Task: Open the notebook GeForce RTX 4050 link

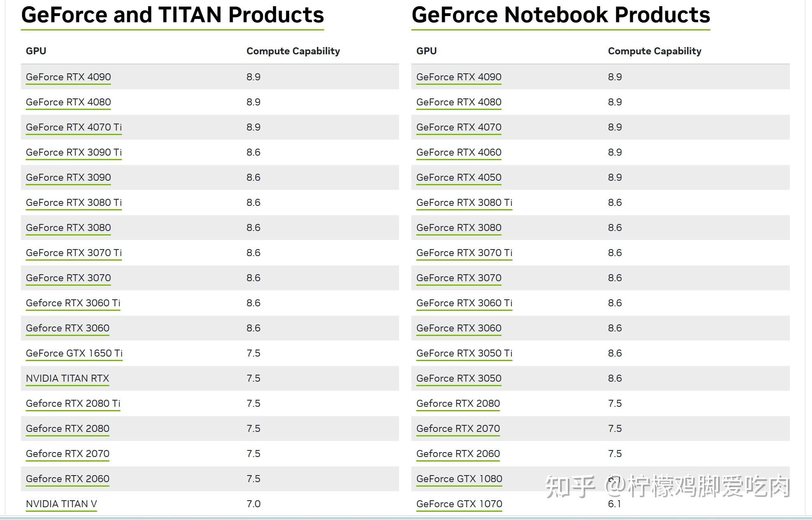Action: click(x=459, y=177)
